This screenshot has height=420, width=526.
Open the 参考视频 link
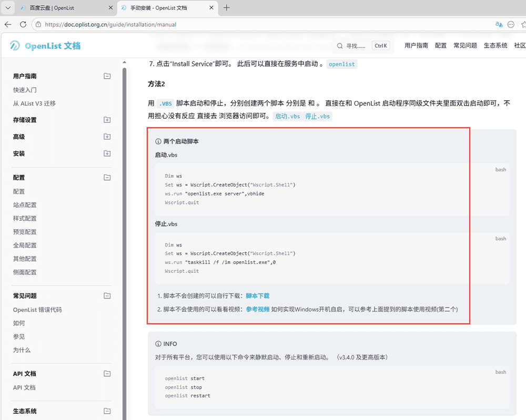(257, 309)
